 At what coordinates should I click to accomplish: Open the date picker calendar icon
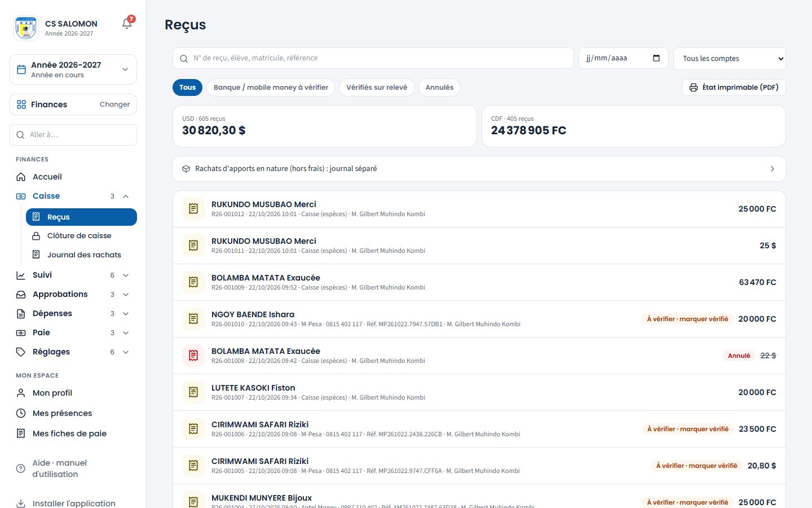point(656,58)
